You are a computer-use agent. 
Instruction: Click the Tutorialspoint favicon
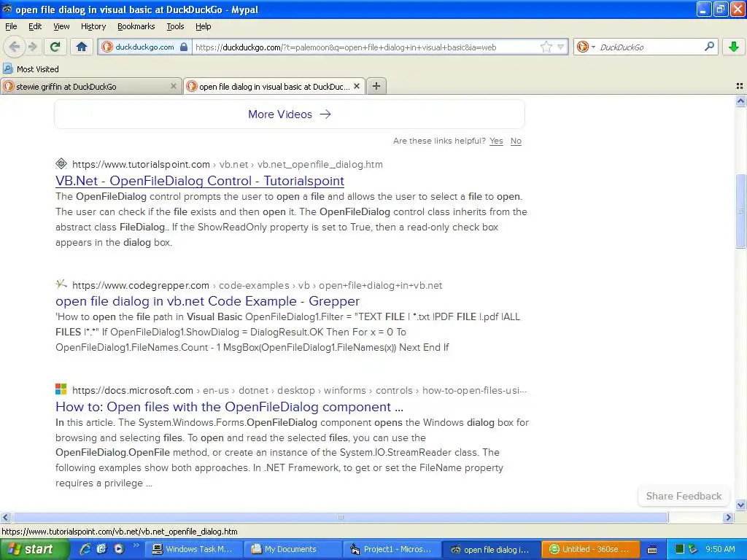tap(61, 164)
